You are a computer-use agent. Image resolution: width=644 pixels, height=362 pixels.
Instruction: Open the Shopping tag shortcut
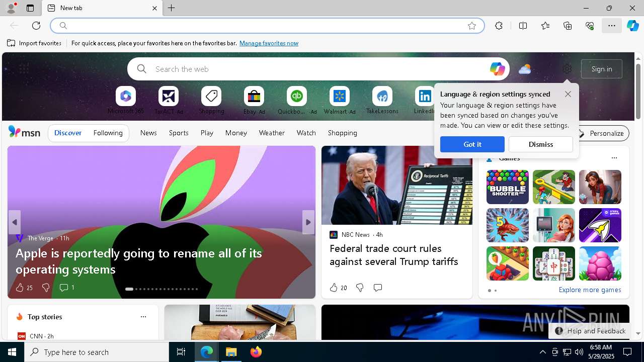click(x=211, y=101)
